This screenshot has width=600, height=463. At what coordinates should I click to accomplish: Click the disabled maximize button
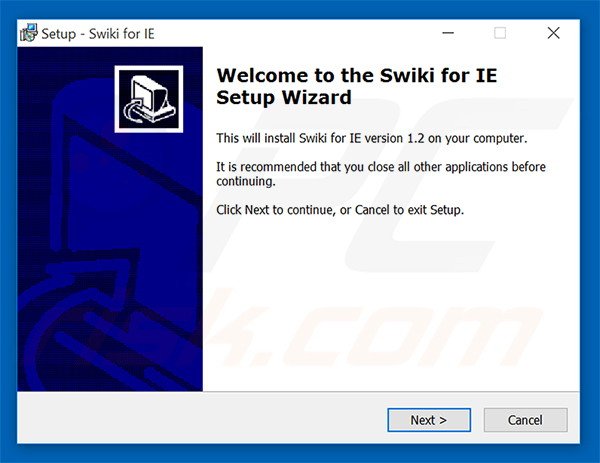500,33
